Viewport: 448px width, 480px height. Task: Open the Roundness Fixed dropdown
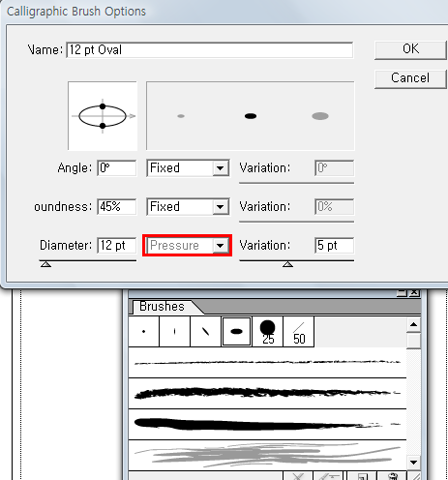188,207
